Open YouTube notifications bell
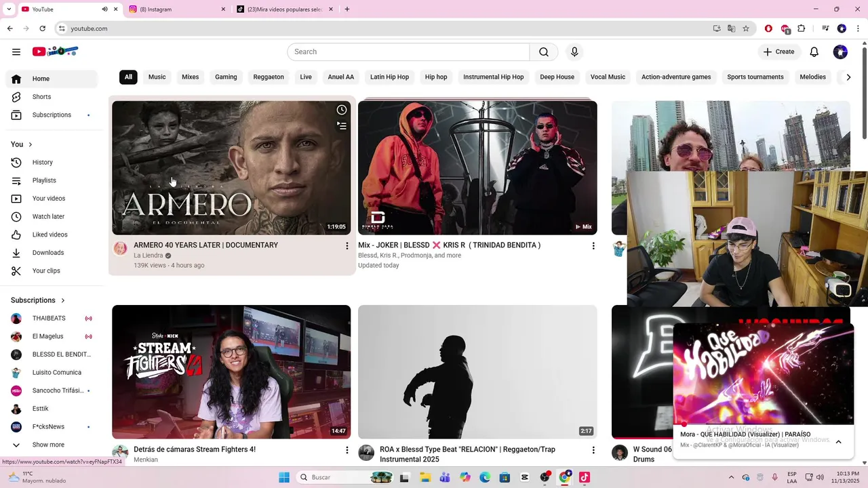The width and height of the screenshot is (868, 488). (814, 52)
